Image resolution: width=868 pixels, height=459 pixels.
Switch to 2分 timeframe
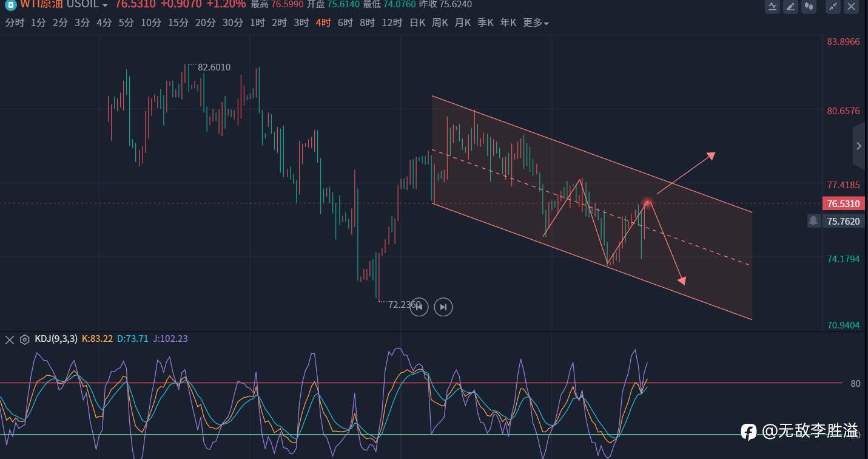pyautogui.click(x=60, y=23)
